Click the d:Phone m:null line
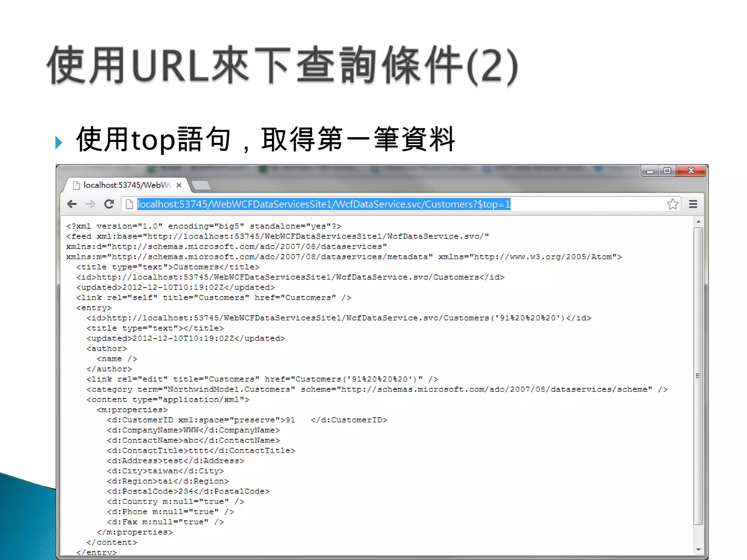Screen dimensions: 747x560 tap(170, 512)
